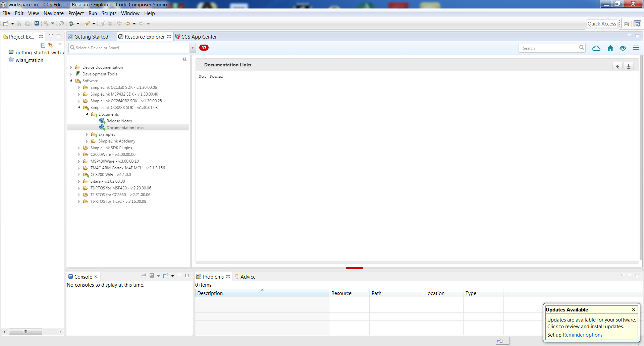Click the Build hammer icon
644x346 pixels.
pyautogui.click(x=46, y=23)
